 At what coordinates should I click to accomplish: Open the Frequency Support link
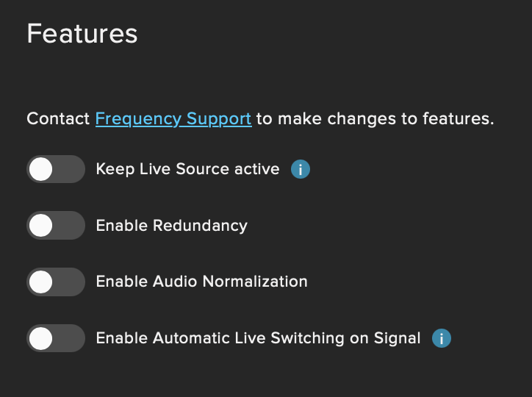(x=173, y=118)
